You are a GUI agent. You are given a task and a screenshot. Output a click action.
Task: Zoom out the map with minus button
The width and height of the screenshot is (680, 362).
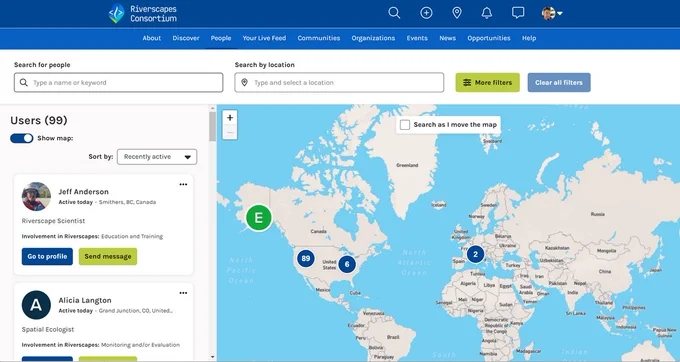click(230, 132)
